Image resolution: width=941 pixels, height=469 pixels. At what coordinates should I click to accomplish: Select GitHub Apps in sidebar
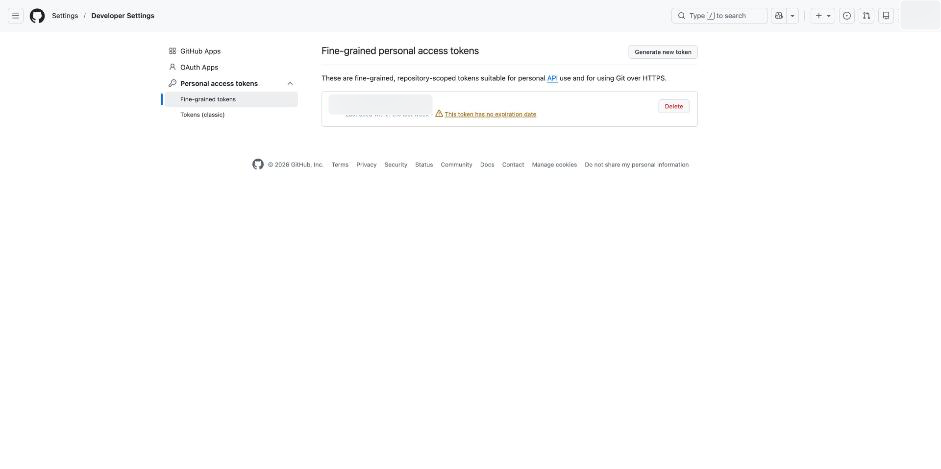click(231, 52)
